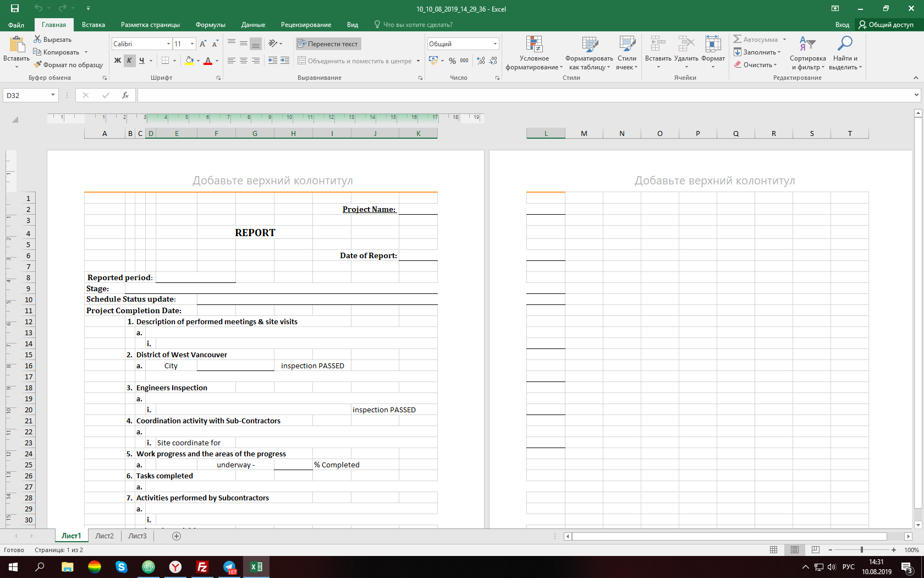The width and height of the screenshot is (924, 578).
Task: Open the font name Calibri dropdown
Action: coord(168,43)
